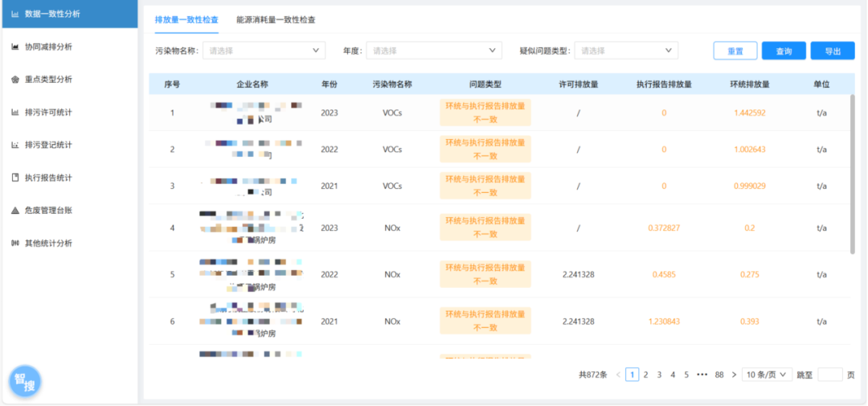Click the table's vertical scrollbar

pyautogui.click(x=853, y=173)
